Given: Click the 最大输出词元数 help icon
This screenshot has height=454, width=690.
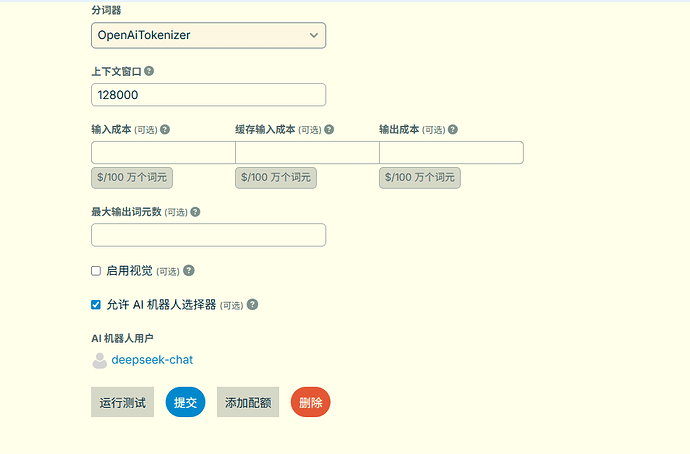Looking at the screenshot, I should pyautogui.click(x=195, y=212).
